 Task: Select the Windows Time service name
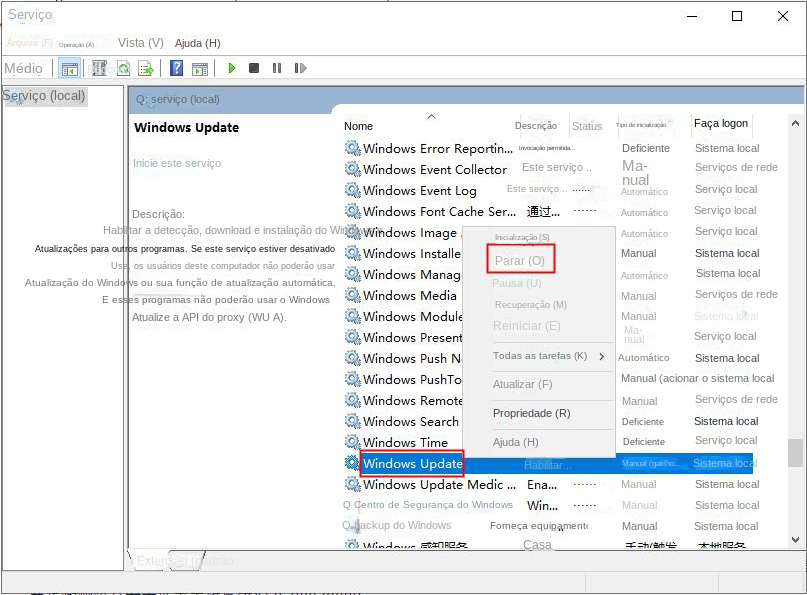pos(405,443)
